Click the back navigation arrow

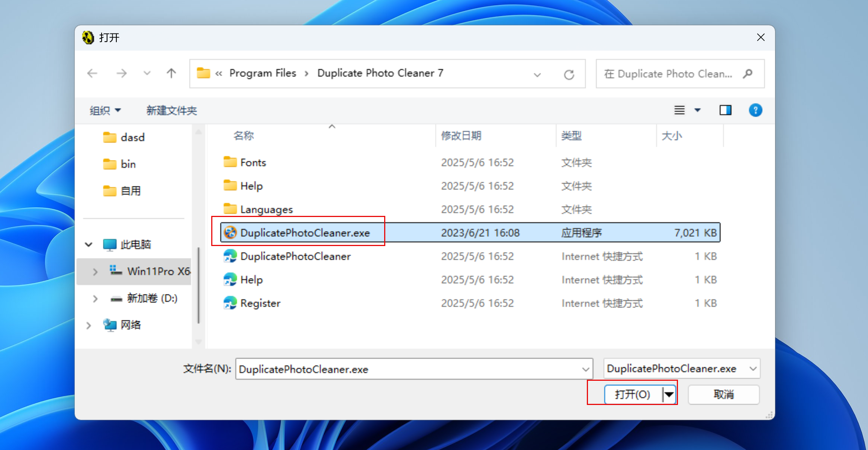(x=92, y=73)
